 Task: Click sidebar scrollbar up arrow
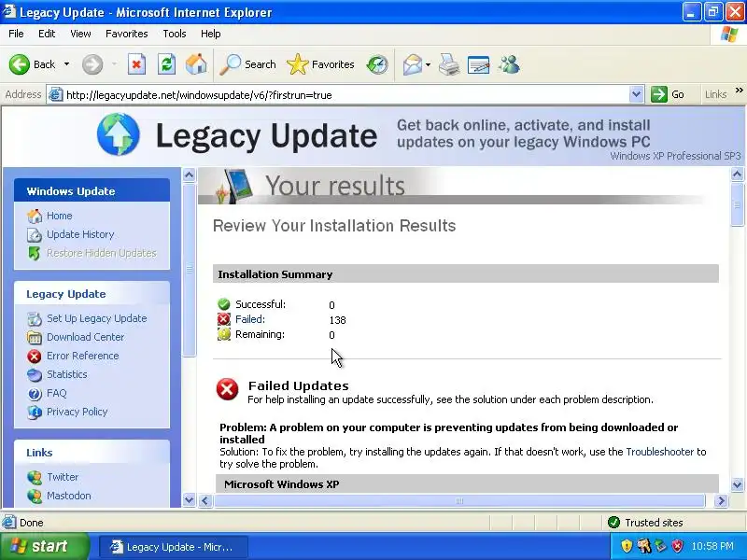click(190, 175)
